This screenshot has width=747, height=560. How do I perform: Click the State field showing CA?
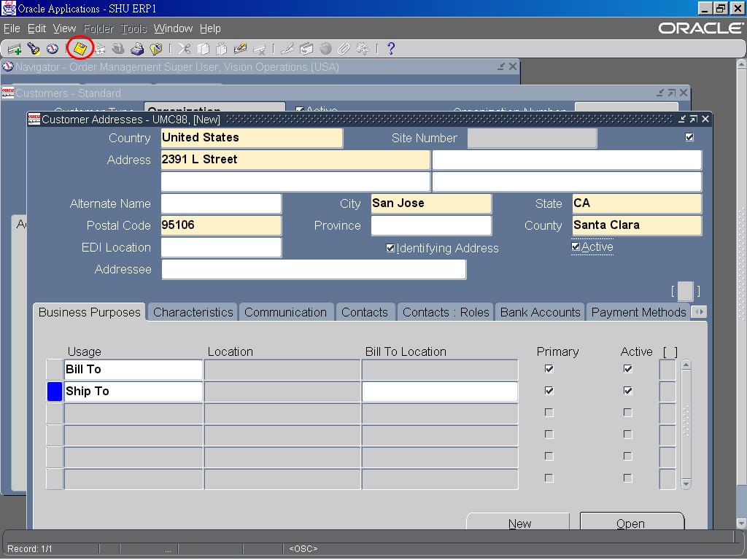pos(637,203)
